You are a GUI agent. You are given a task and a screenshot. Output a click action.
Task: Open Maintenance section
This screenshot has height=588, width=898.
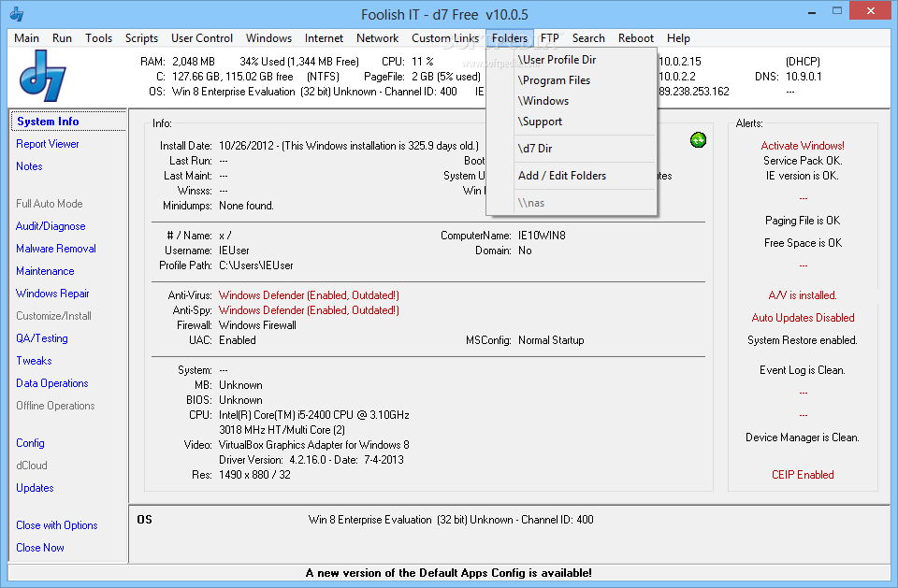point(45,271)
